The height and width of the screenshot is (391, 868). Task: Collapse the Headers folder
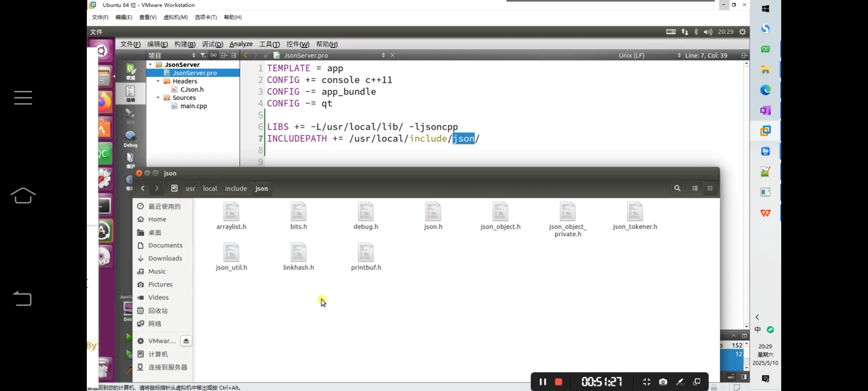pos(158,81)
